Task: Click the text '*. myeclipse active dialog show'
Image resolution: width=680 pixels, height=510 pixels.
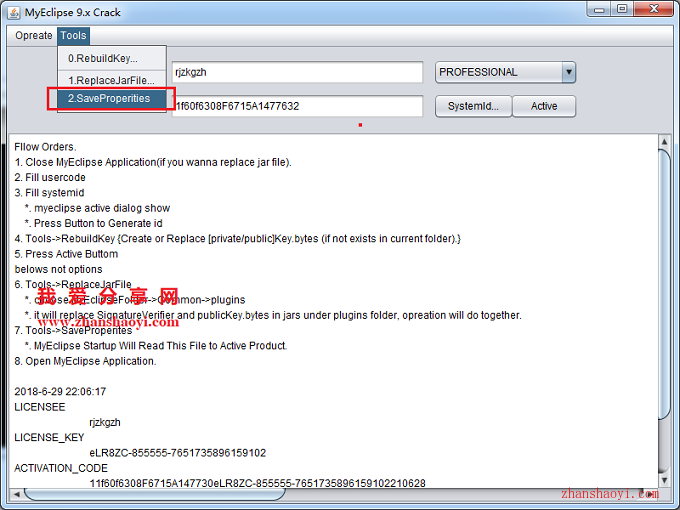Action: pos(98,208)
